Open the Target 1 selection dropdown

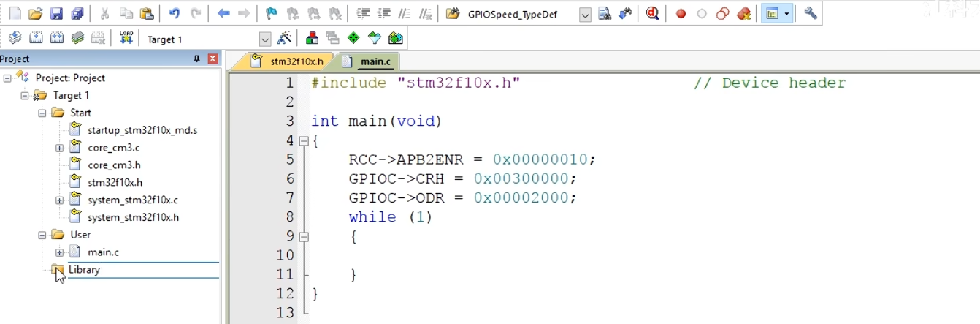pos(264,39)
